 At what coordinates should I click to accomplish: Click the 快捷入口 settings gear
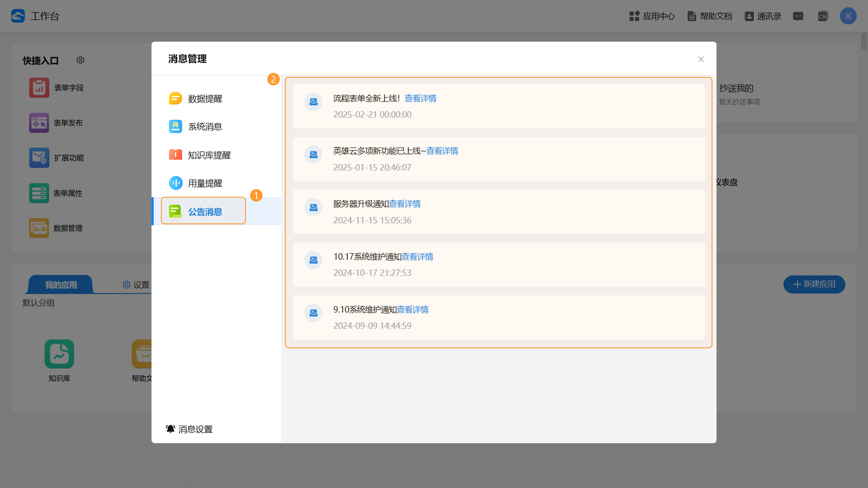tap(80, 60)
